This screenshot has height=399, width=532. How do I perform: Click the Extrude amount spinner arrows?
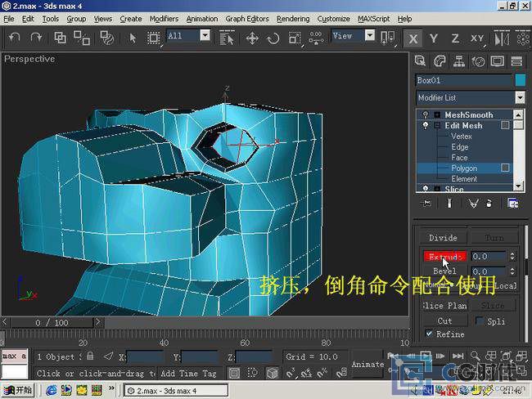(x=512, y=256)
